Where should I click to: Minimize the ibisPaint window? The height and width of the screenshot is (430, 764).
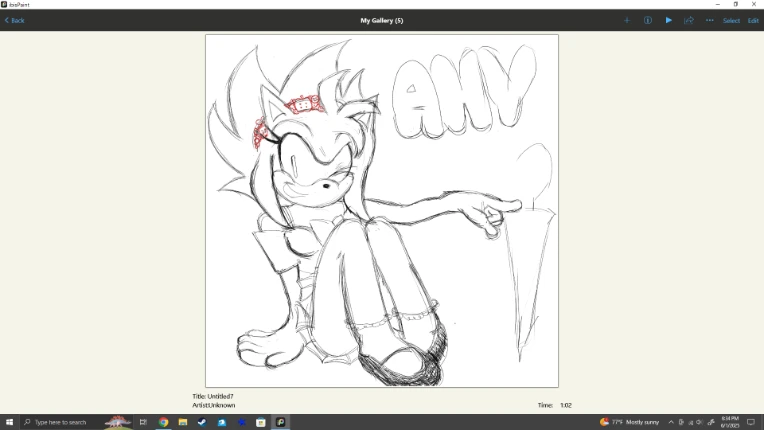pyautogui.click(x=718, y=4)
